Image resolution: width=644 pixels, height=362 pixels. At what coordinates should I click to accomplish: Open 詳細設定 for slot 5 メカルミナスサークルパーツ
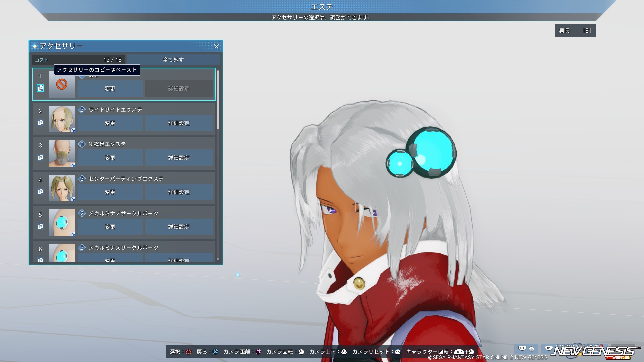(179, 227)
